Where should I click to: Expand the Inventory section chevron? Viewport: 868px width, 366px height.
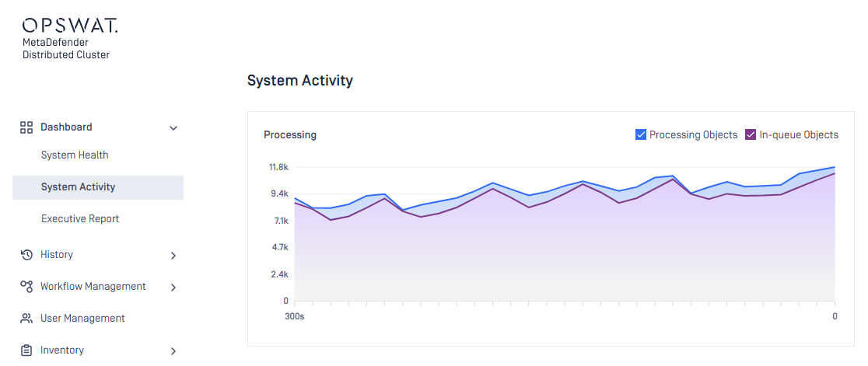(173, 351)
